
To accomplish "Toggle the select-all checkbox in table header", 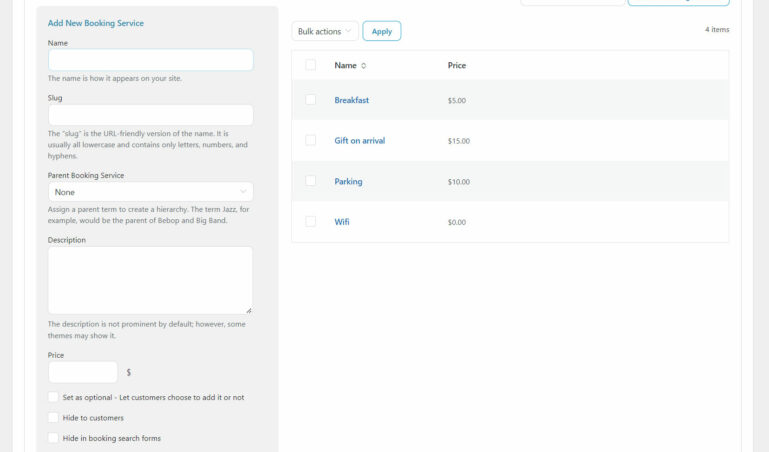I will point(310,65).
